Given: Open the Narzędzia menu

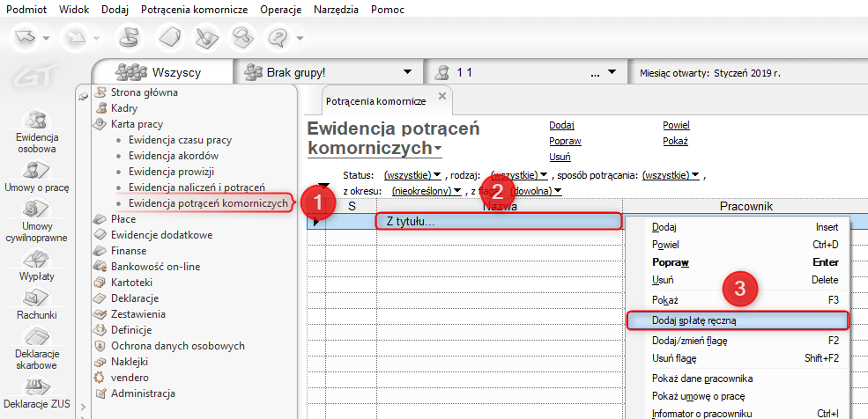Looking at the screenshot, I should (x=336, y=10).
